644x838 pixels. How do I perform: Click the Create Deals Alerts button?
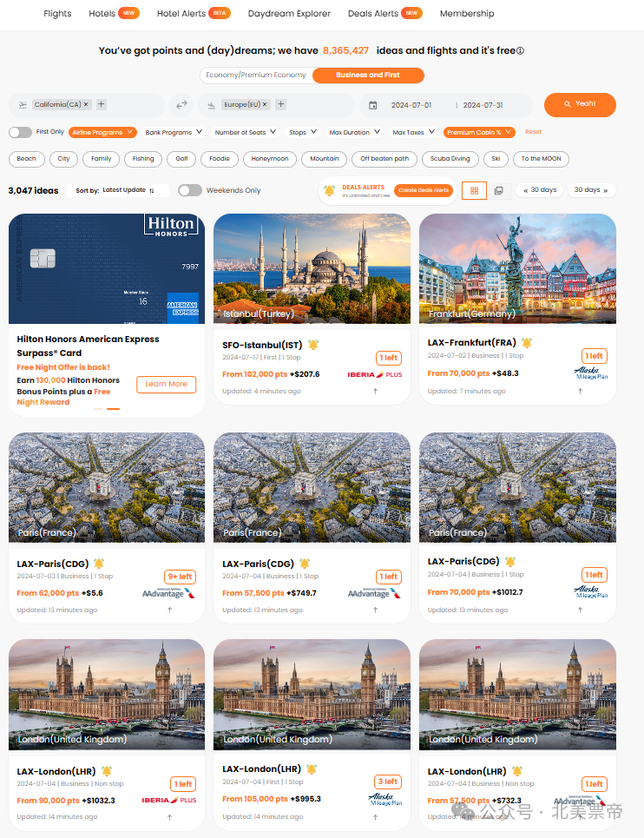(424, 190)
